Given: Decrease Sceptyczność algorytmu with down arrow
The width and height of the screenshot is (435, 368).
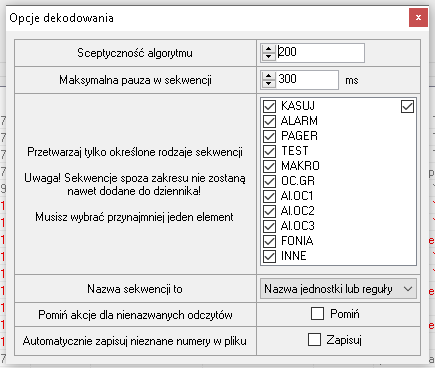Looking at the screenshot, I should [x=268, y=56].
